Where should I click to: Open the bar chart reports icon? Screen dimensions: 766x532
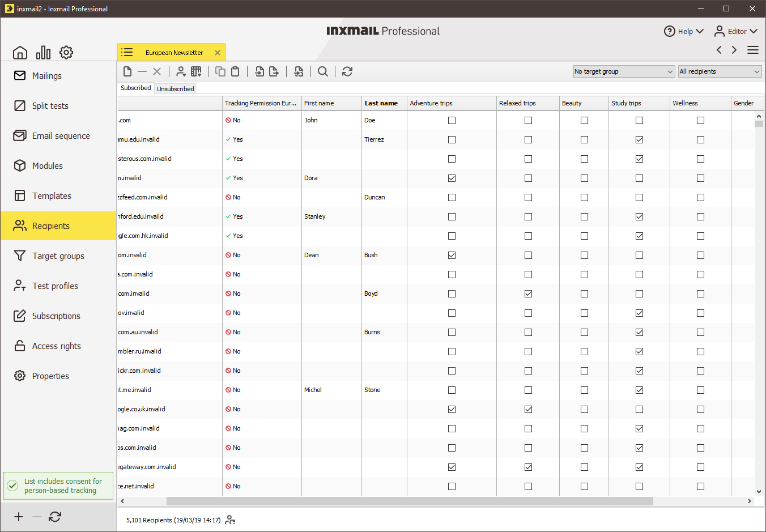[x=43, y=53]
